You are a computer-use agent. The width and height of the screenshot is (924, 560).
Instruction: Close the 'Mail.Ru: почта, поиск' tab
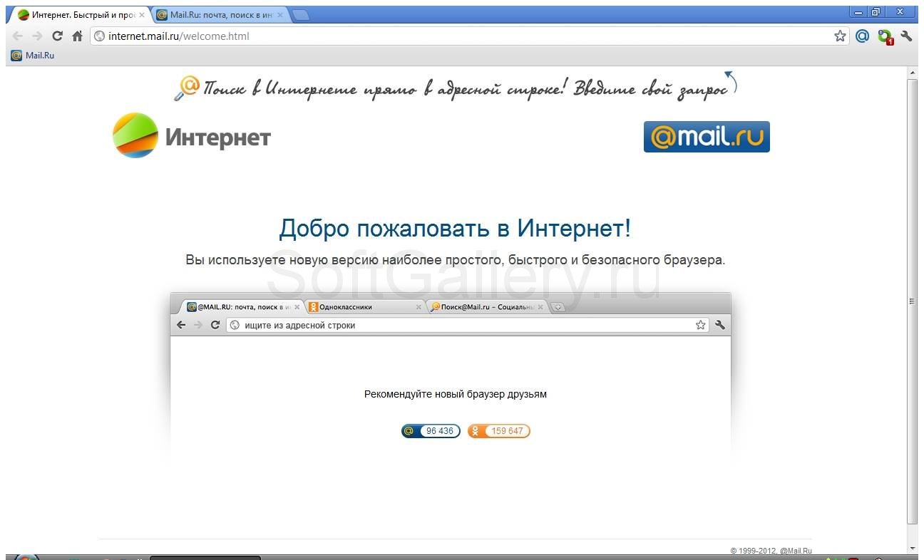click(279, 15)
